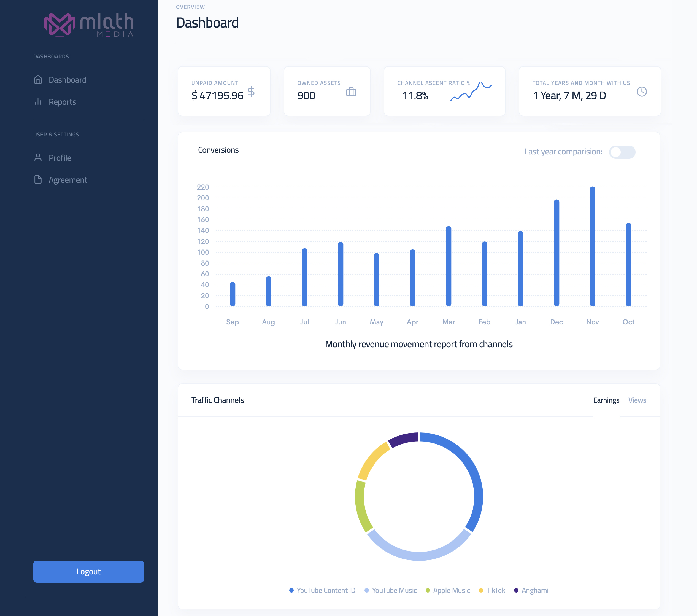
Task: Click the Jan bar in Conversions chart
Action: (x=520, y=268)
